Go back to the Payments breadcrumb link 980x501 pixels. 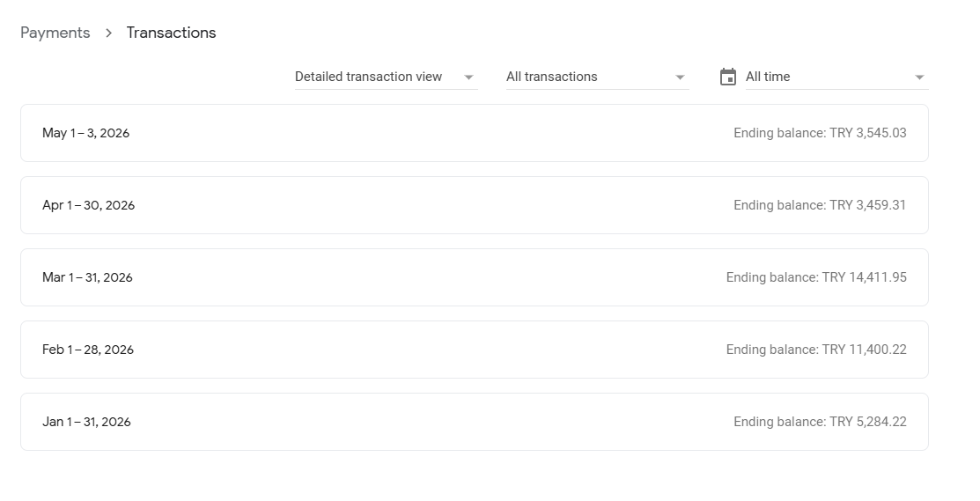point(55,33)
